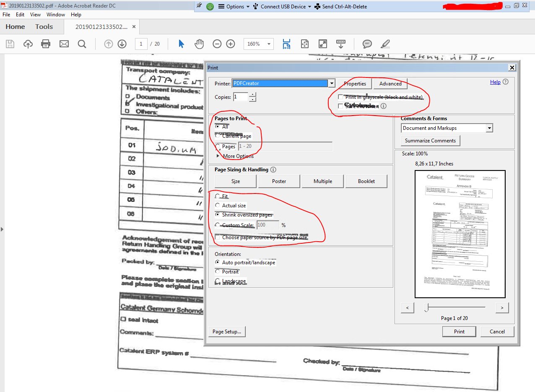This screenshot has height=392, width=535.
Task: Click the printer icon in toolbar
Action: click(x=46, y=44)
